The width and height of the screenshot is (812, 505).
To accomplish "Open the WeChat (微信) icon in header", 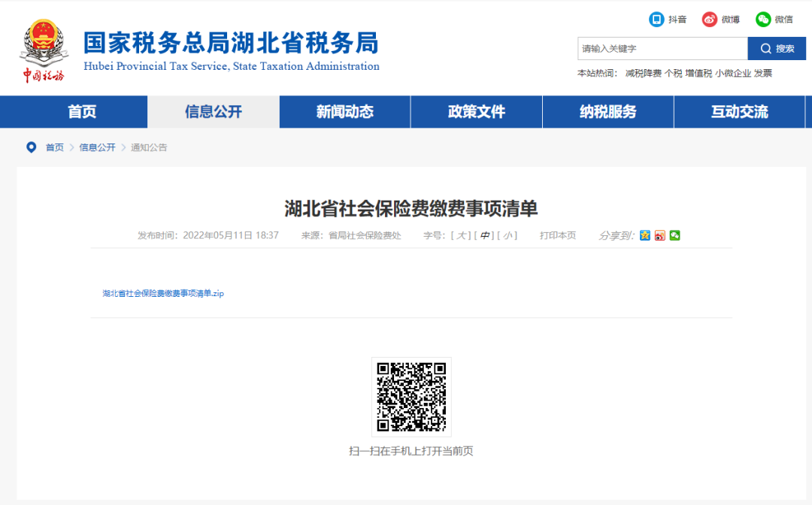I will coord(763,20).
